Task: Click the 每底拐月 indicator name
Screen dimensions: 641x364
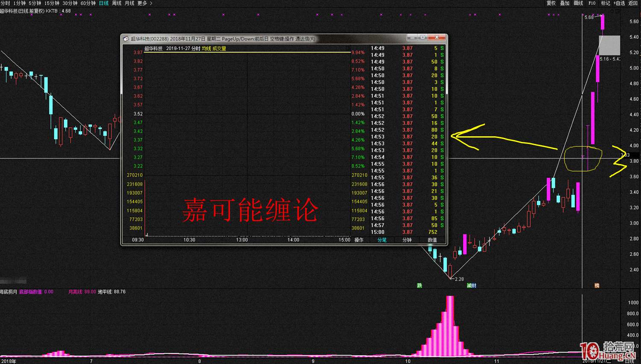Action: [9, 292]
